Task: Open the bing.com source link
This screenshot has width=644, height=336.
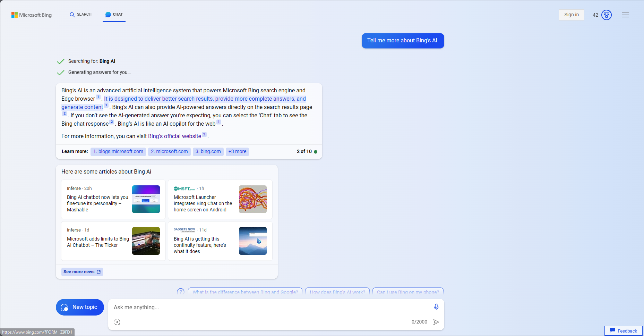Action: pos(208,152)
